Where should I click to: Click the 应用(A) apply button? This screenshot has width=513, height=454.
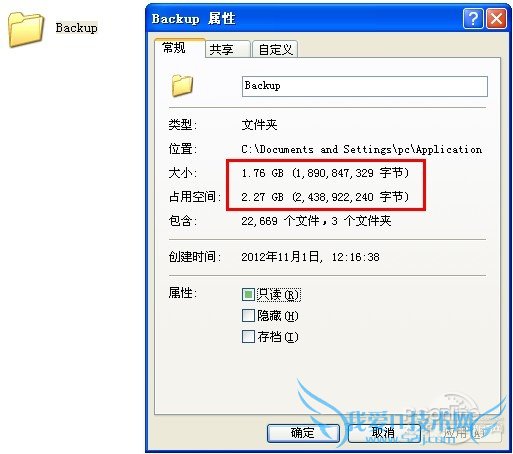point(465,433)
